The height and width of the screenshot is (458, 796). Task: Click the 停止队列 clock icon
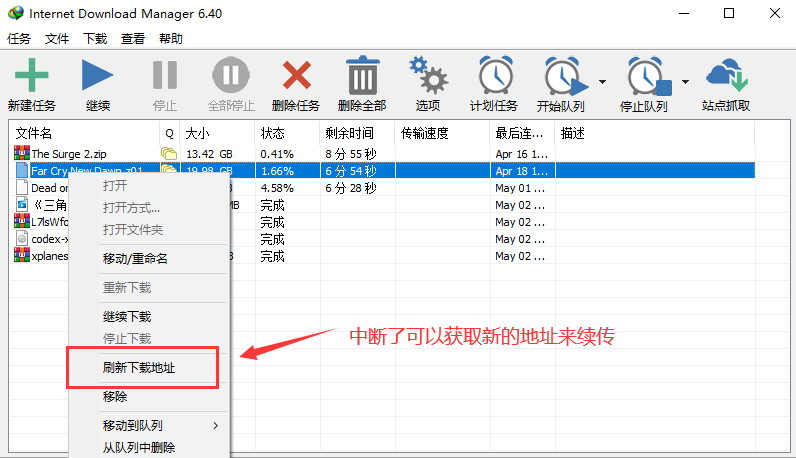click(648, 76)
